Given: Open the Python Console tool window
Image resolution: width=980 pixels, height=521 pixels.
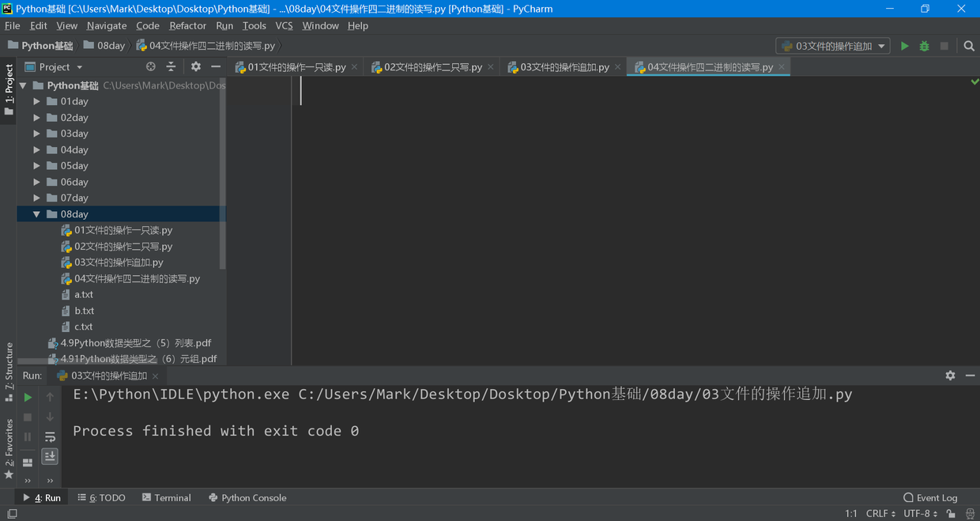Looking at the screenshot, I should click(x=247, y=498).
